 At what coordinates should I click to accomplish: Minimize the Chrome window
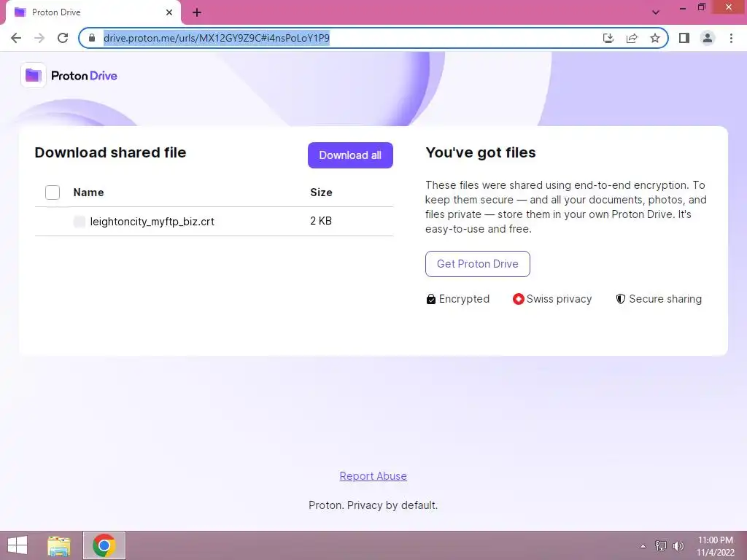pos(683,7)
